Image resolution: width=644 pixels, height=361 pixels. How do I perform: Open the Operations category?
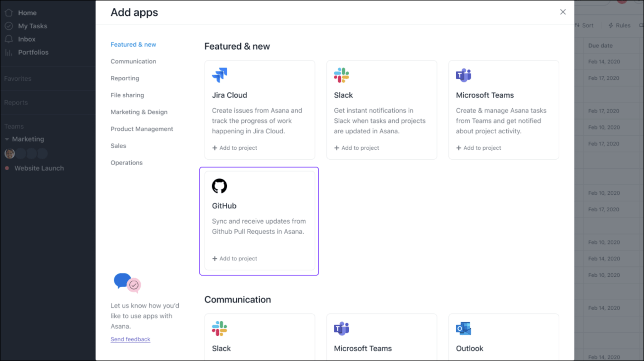click(x=126, y=163)
